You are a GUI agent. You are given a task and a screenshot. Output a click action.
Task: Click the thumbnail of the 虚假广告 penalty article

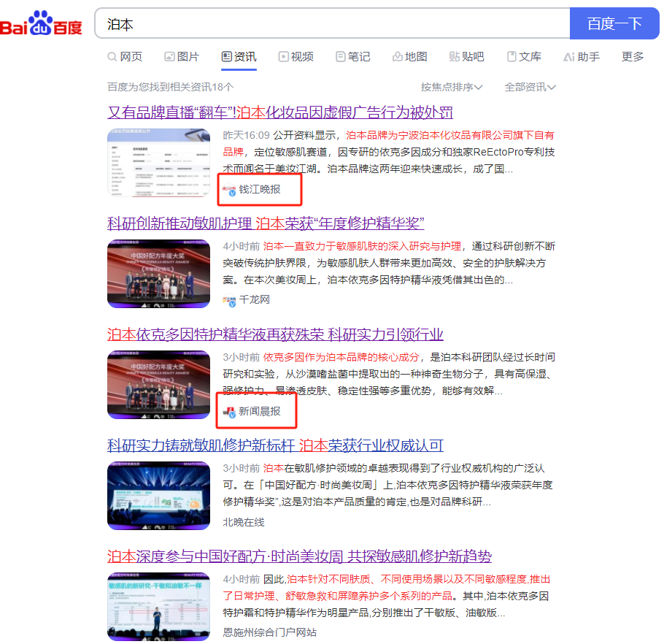pos(158,163)
